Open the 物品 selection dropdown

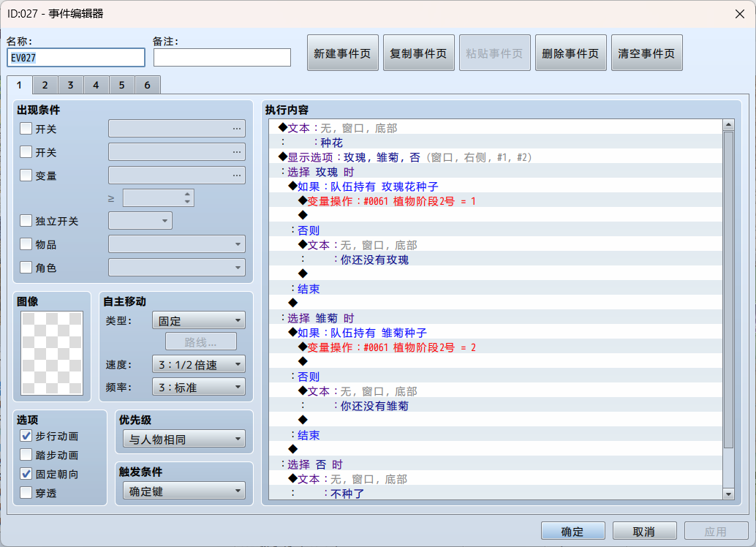coord(177,244)
